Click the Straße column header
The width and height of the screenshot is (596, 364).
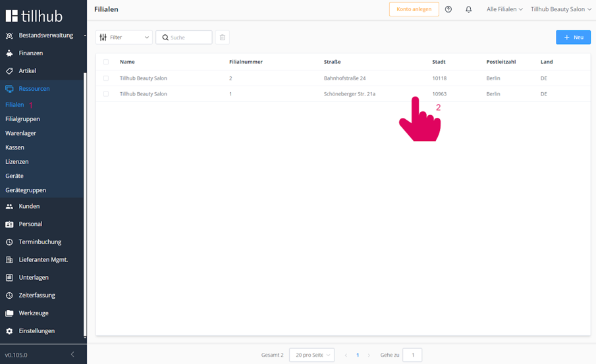332,62
